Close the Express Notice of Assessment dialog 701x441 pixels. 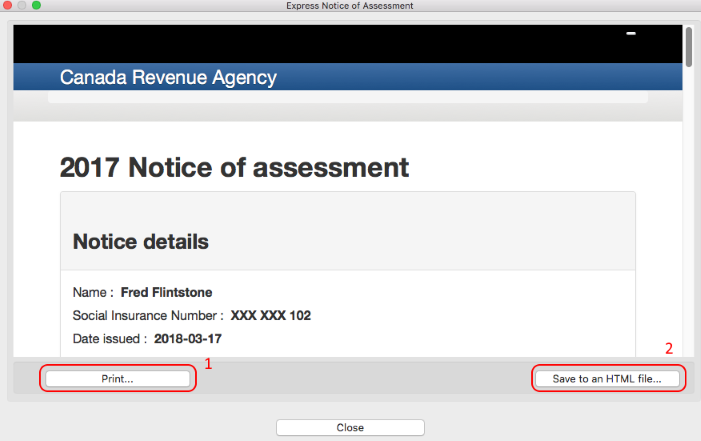point(350,428)
